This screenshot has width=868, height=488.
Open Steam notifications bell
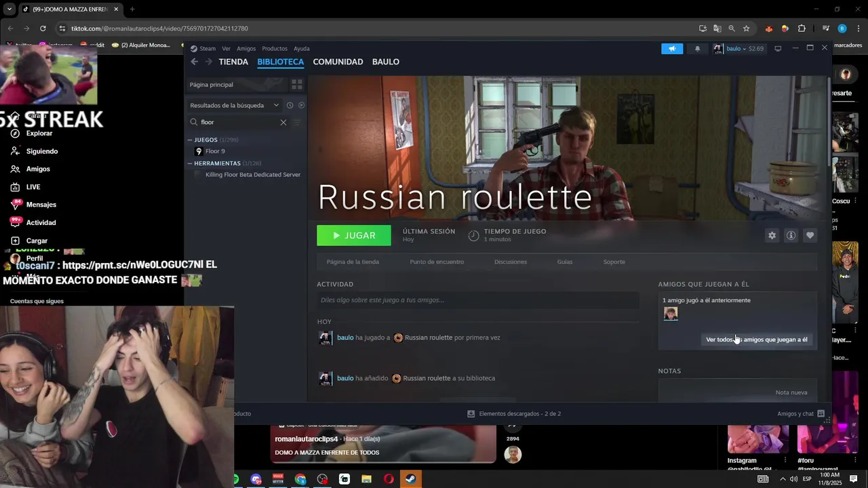point(697,49)
